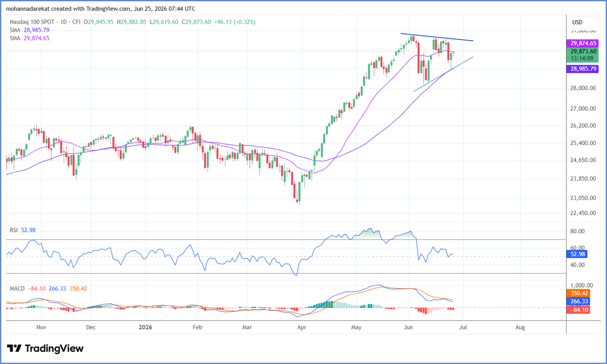Click the red -84.10 histogram tag
The height and width of the screenshot is (364, 607).
tap(579, 309)
